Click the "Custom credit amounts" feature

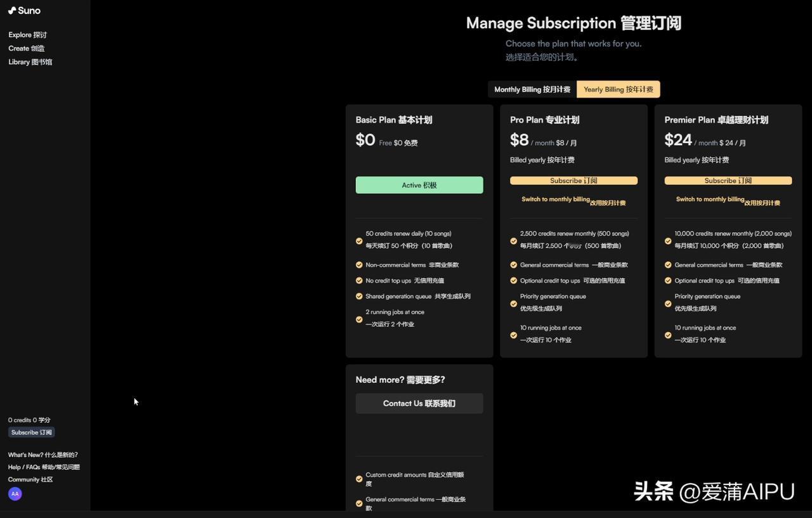[x=416, y=479]
